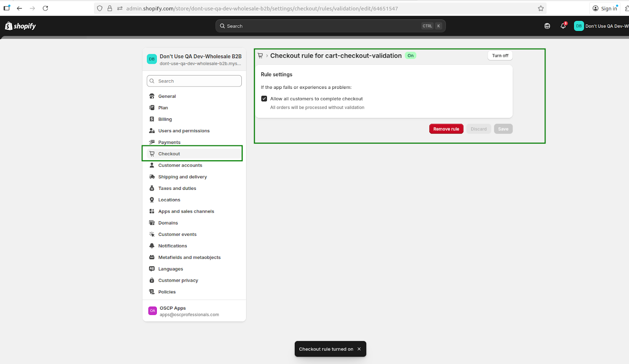Viewport: 629px width, 364px height.
Task: Bookmark this page with the star icon
Action: [x=541, y=8]
